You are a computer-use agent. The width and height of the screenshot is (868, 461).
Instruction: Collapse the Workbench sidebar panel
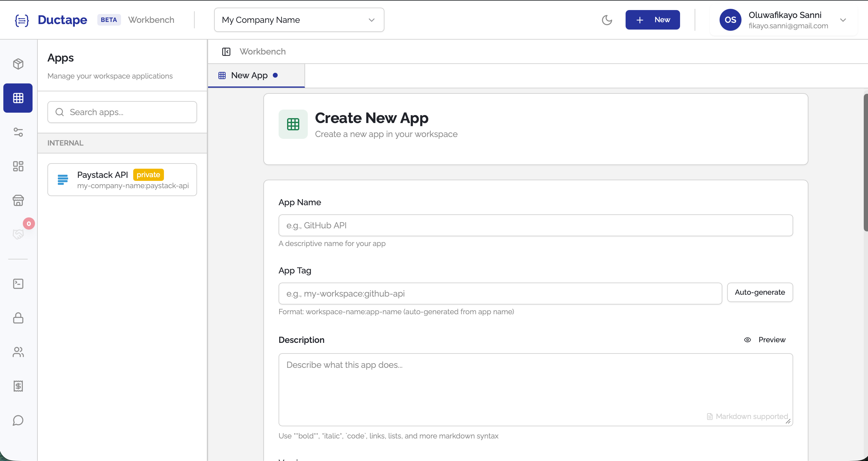pos(226,51)
